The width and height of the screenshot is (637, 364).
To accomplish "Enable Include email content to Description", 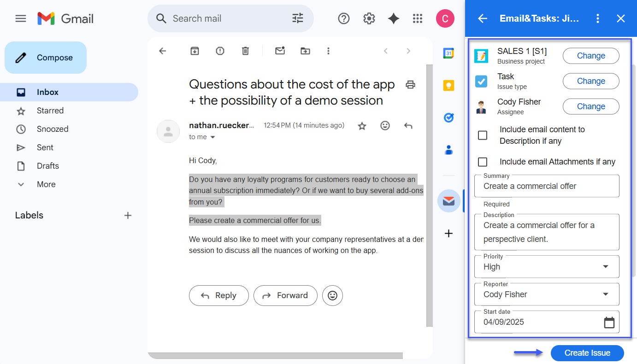I will pos(483,135).
